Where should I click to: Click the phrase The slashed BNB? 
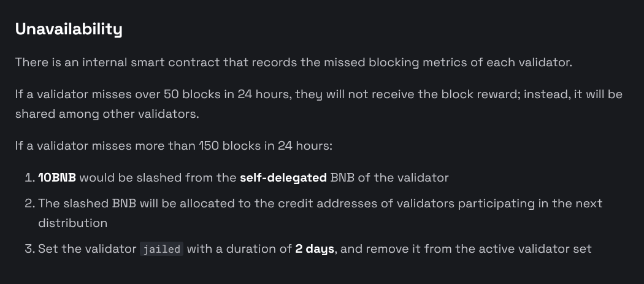point(87,204)
